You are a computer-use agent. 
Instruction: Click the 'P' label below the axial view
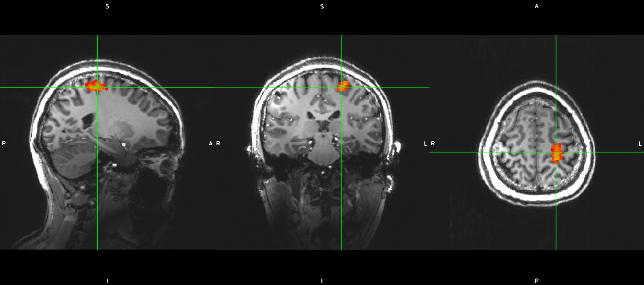click(536, 281)
